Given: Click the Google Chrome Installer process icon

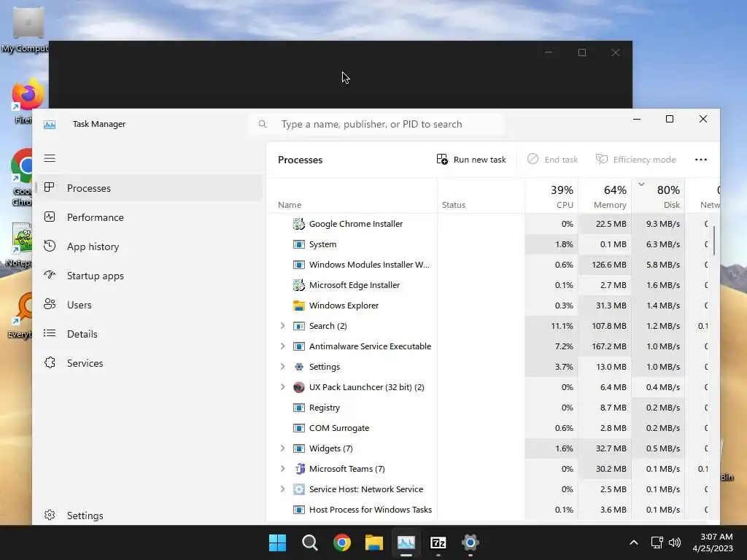Looking at the screenshot, I should [x=298, y=224].
